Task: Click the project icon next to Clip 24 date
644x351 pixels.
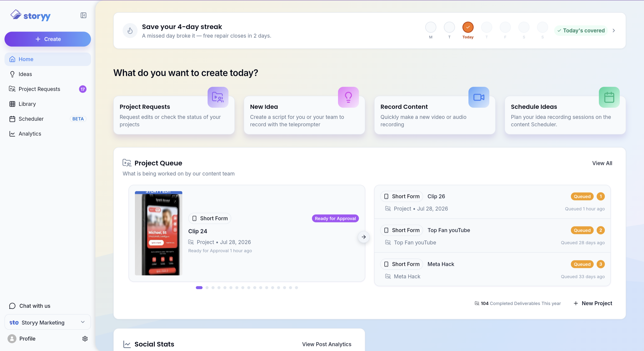Action: [x=191, y=242]
